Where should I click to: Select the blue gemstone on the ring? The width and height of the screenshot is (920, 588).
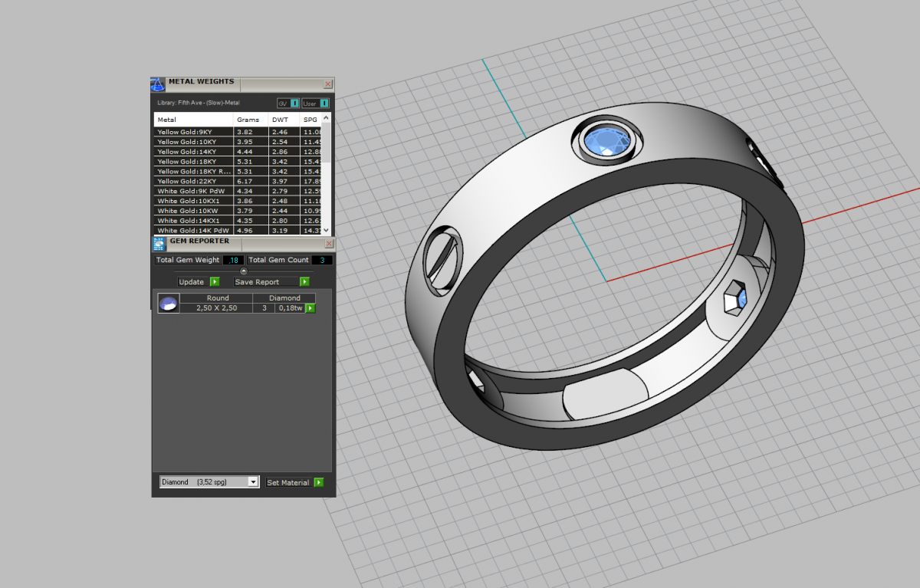(606, 141)
